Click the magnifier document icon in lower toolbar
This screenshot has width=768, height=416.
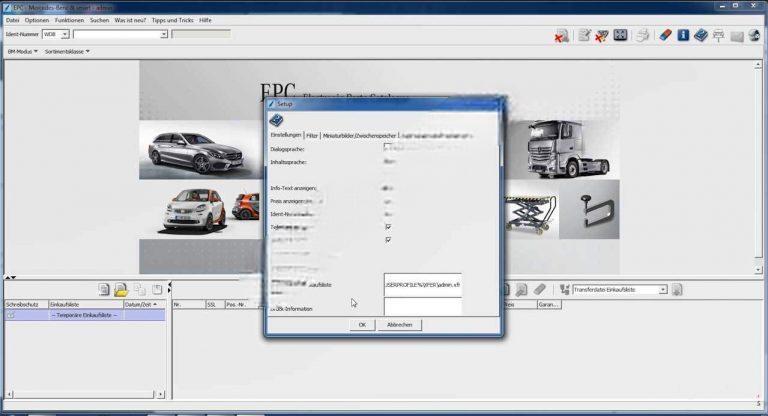click(x=522, y=290)
